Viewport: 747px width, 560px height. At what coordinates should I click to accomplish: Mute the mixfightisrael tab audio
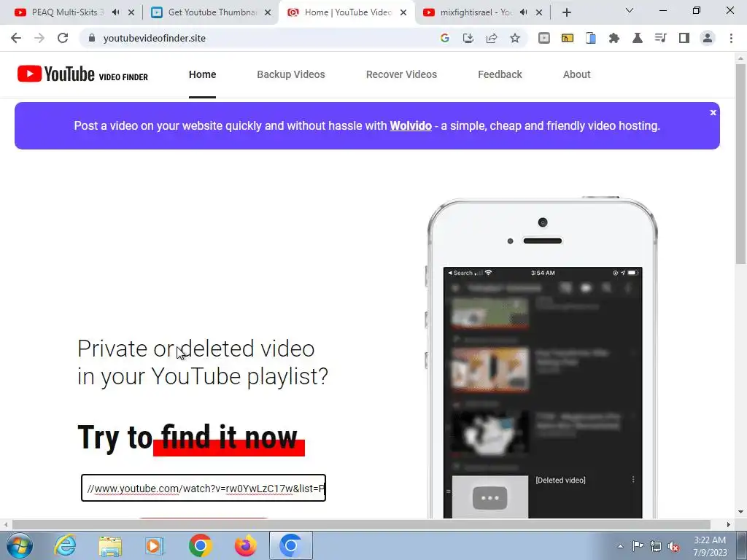[524, 12]
